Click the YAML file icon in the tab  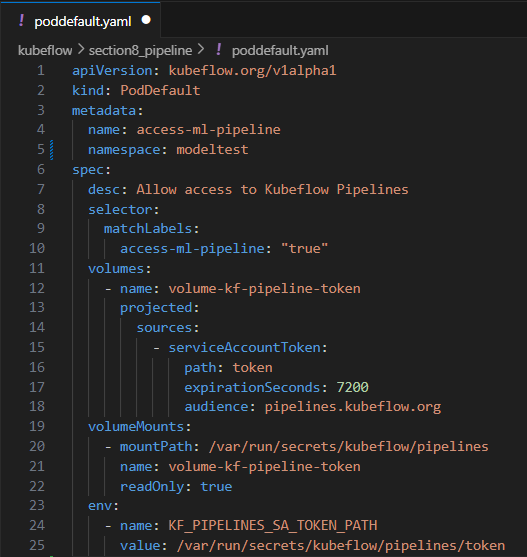tap(21, 20)
